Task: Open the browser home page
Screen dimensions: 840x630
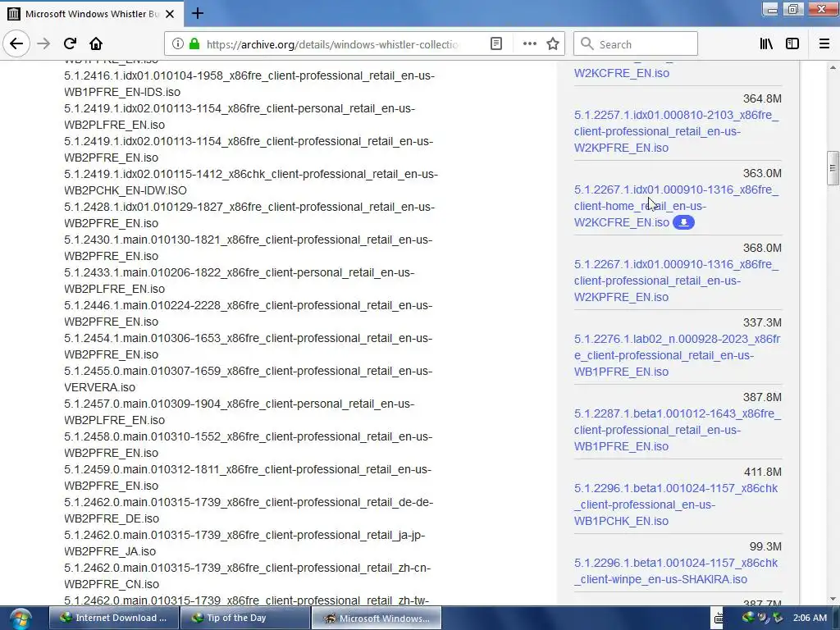Action: pos(96,44)
